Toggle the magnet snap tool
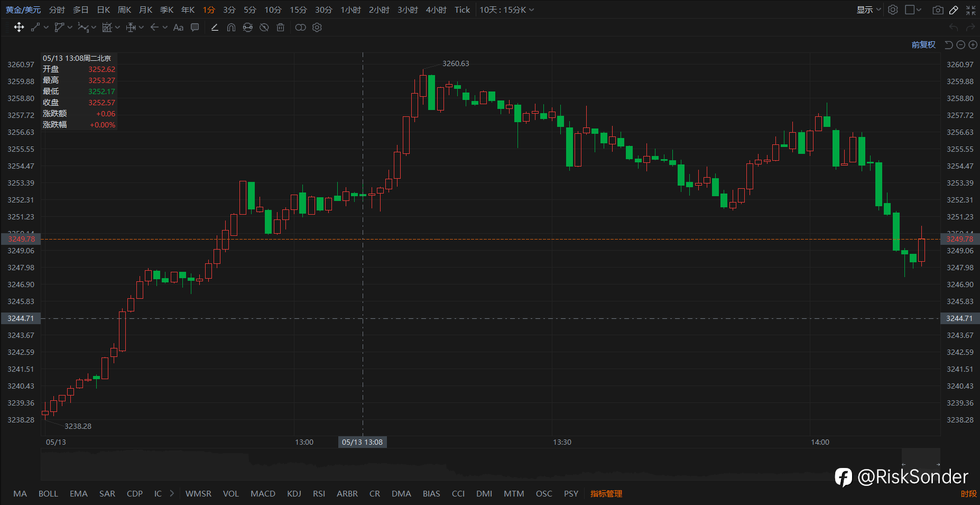This screenshot has height=505, width=980. [231, 27]
